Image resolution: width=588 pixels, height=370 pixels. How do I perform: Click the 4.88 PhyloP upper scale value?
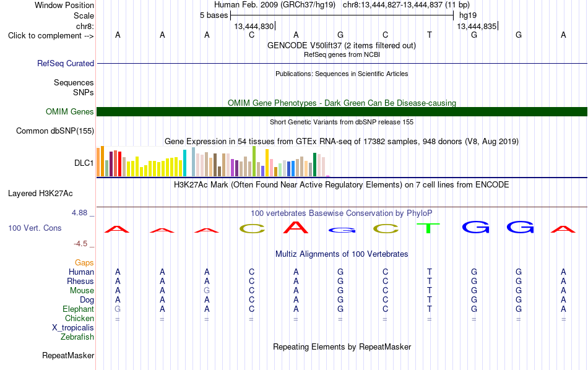tap(79, 213)
